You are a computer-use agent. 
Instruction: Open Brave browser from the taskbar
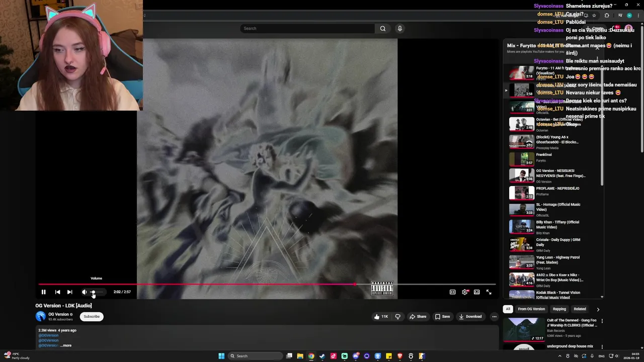pos(400,356)
